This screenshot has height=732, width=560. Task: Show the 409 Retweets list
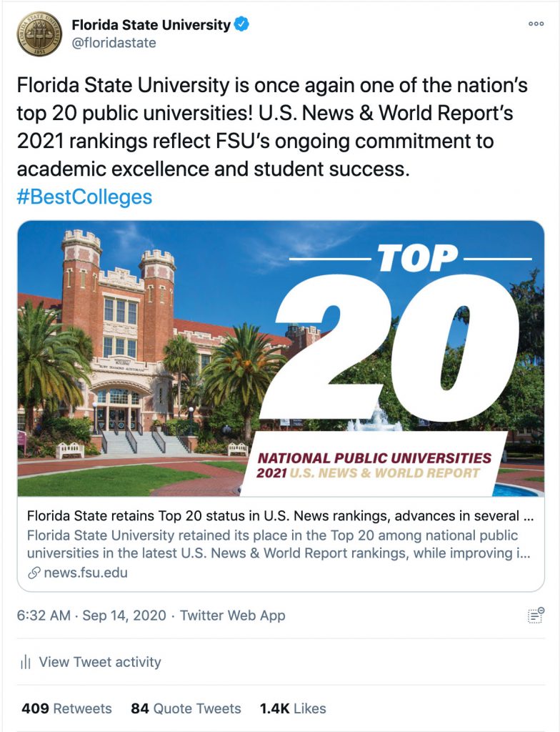(x=66, y=708)
